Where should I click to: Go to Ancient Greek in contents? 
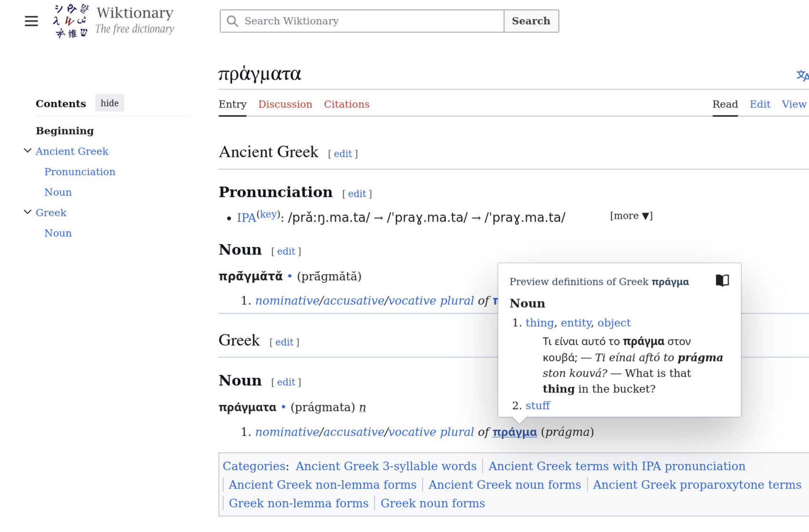click(x=72, y=151)
